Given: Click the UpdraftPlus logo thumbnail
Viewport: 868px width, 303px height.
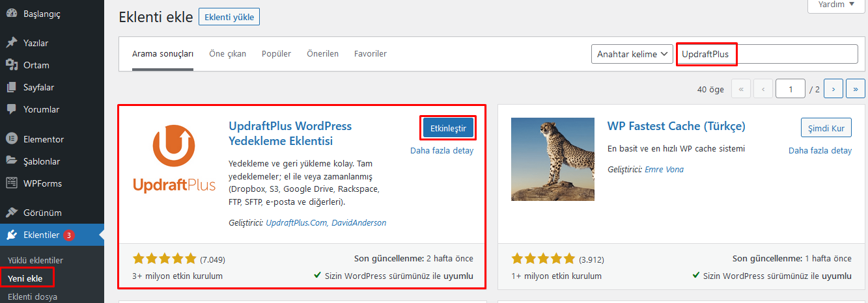Looking at the screenshot, I should 174,159.
